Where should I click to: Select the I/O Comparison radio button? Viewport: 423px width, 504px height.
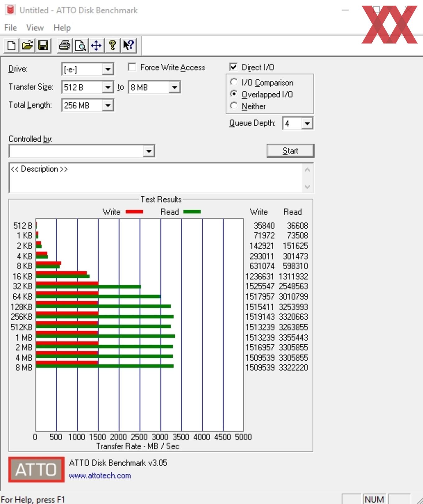point(234,82)
